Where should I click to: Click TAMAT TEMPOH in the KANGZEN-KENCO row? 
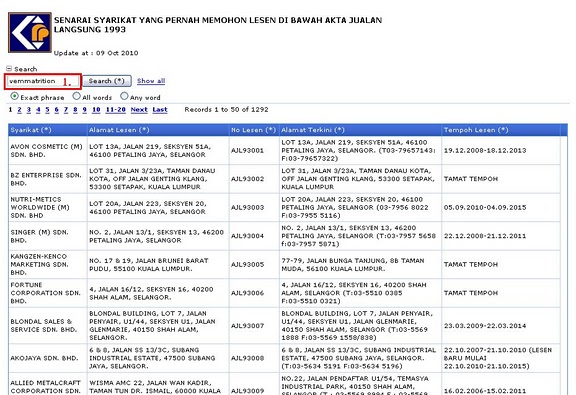click(471, 265)
